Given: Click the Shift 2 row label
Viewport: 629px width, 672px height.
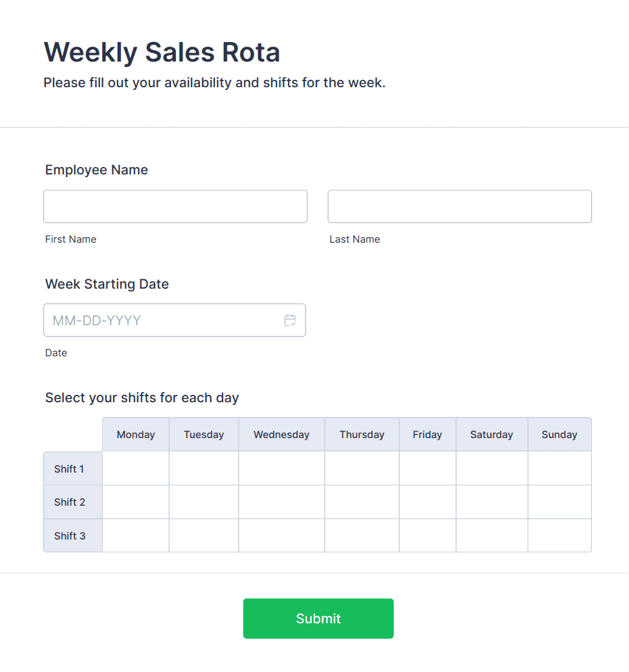Looking at the screenshot, I should (70, 502).
